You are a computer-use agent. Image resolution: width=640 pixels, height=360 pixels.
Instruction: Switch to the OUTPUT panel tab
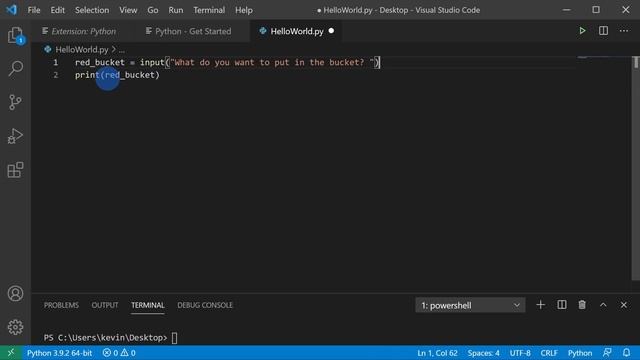105,305
